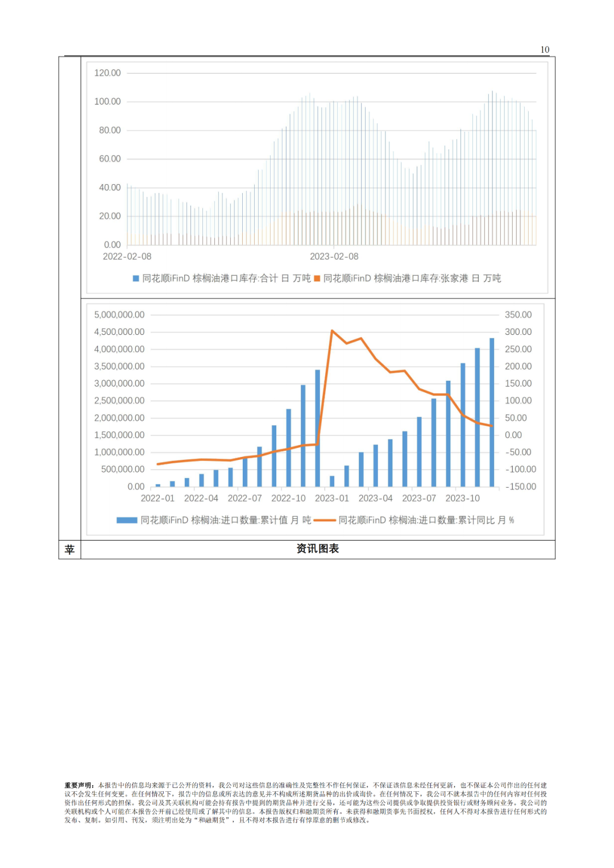614x868 pixels.
Task: Click the 2,000,000.00 left axis label
Action: (x=119, y=418)
